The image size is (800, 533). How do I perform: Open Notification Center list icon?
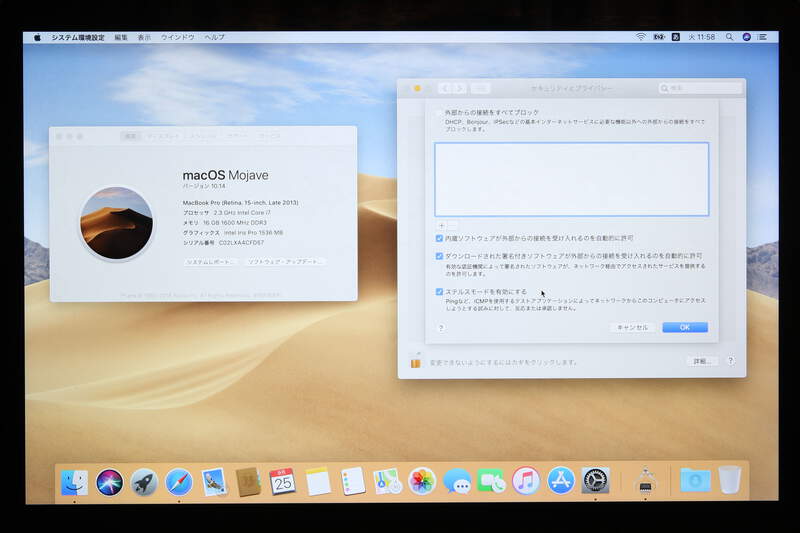click(763, 37)
